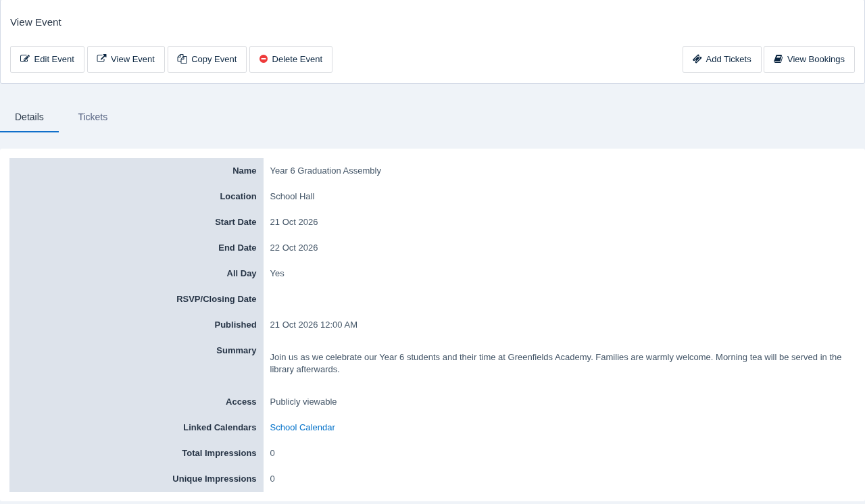Select the end date 22 Oct 2026
Image resolution: width=865 pixels, height=504 pixels.
(x=294, y=248)
